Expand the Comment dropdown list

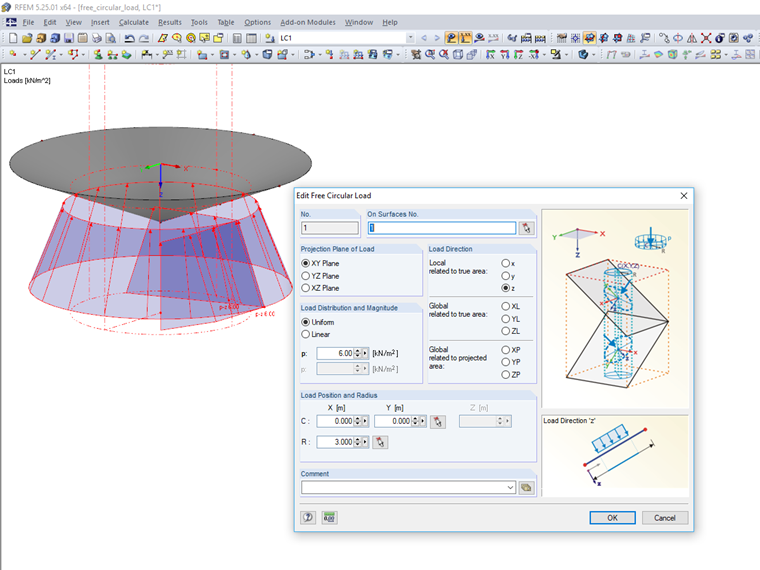[x=511, y=487]
